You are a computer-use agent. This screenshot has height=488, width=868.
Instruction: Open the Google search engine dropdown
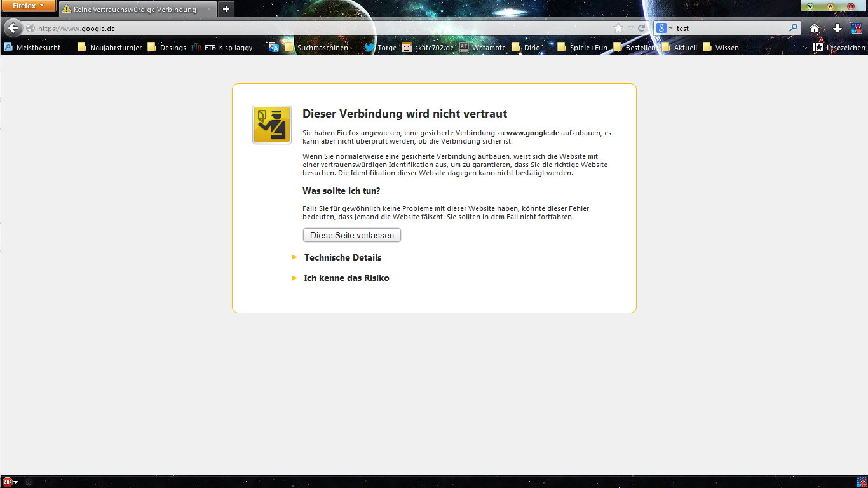pyautogui.click(x=666, y=28)
